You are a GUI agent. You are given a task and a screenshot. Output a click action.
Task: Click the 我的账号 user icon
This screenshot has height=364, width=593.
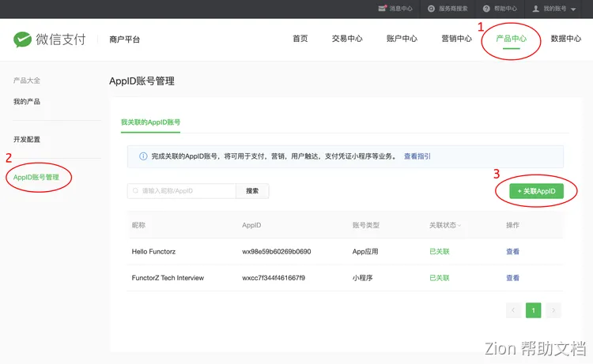coord(536,9)
